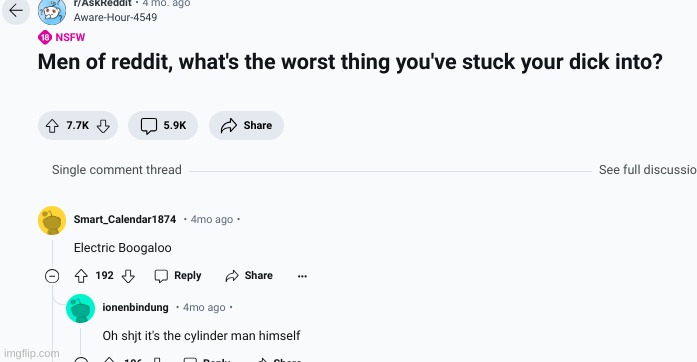The height and width of the screenshot is (362, 697).
Task: Go back using the left arrow icon
Action: 16,11
